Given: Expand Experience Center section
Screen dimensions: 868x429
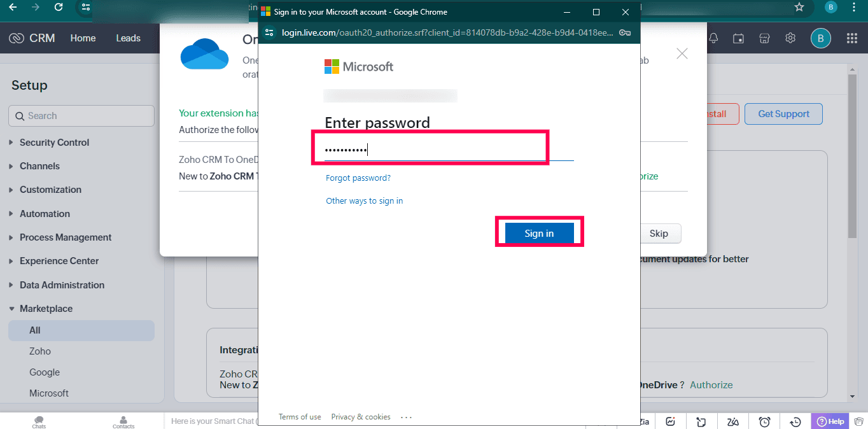Looking at the screenshot, I should coord(59,261).
